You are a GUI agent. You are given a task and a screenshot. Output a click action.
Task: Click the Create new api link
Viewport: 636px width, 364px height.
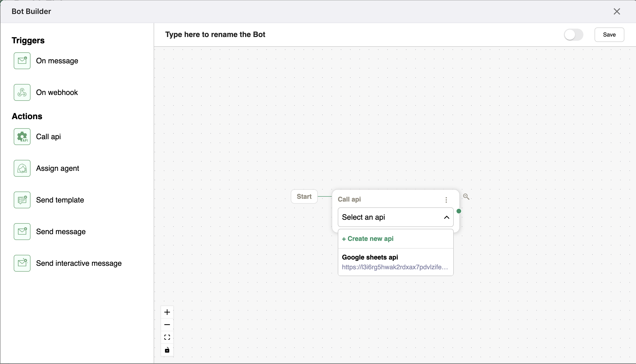[x=368, y=239]
